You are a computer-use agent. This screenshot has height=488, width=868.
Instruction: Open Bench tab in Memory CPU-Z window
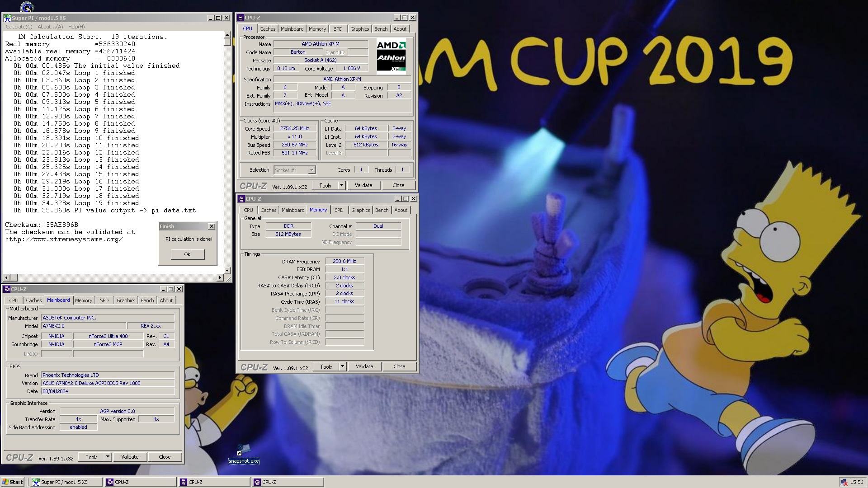[382, 210]
